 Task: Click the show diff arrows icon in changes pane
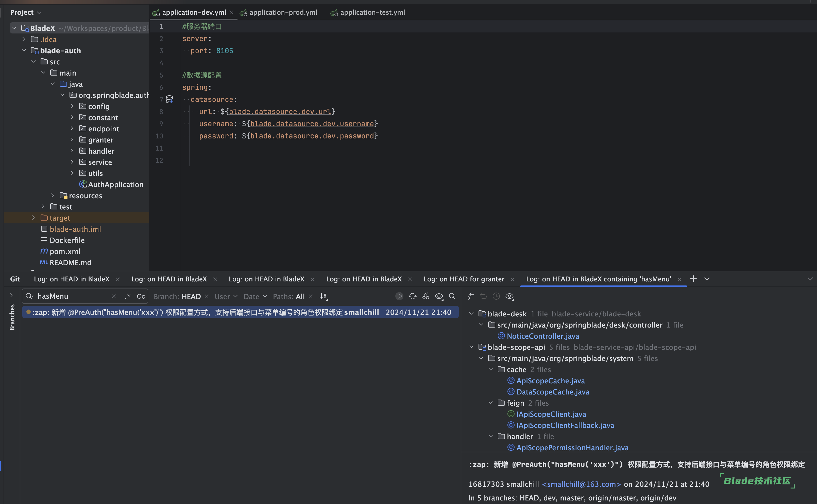pyautogui.click(x=470, y=296)
